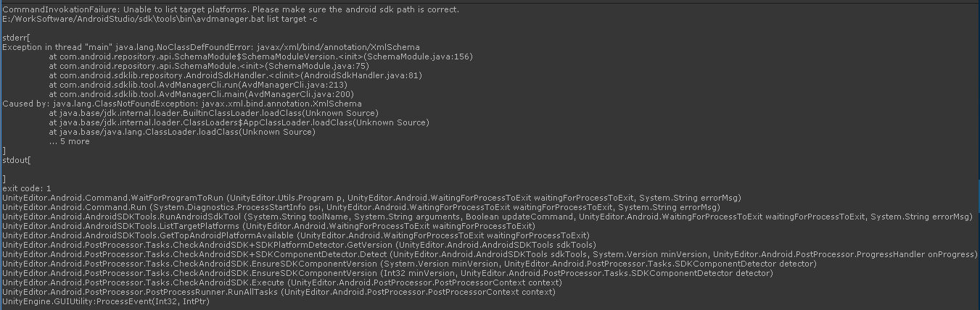Click the GUIUtility:ProcessEvent line
Image resolution: width=980 pixels, height=310 pixels.
[106, 301]
